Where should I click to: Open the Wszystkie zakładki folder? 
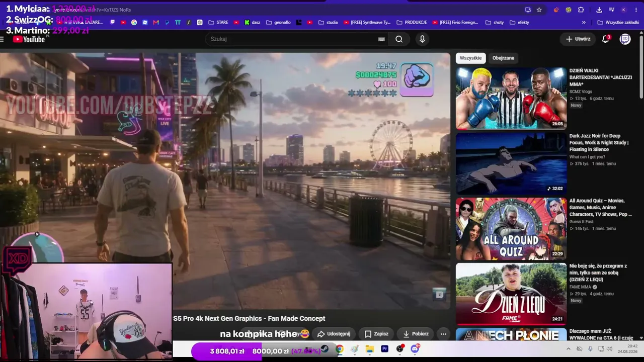tap(618, 22)
